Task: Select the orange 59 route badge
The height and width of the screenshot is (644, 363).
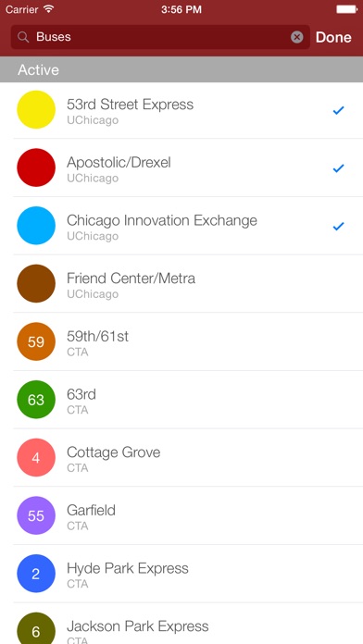Action: coord(36,341)
